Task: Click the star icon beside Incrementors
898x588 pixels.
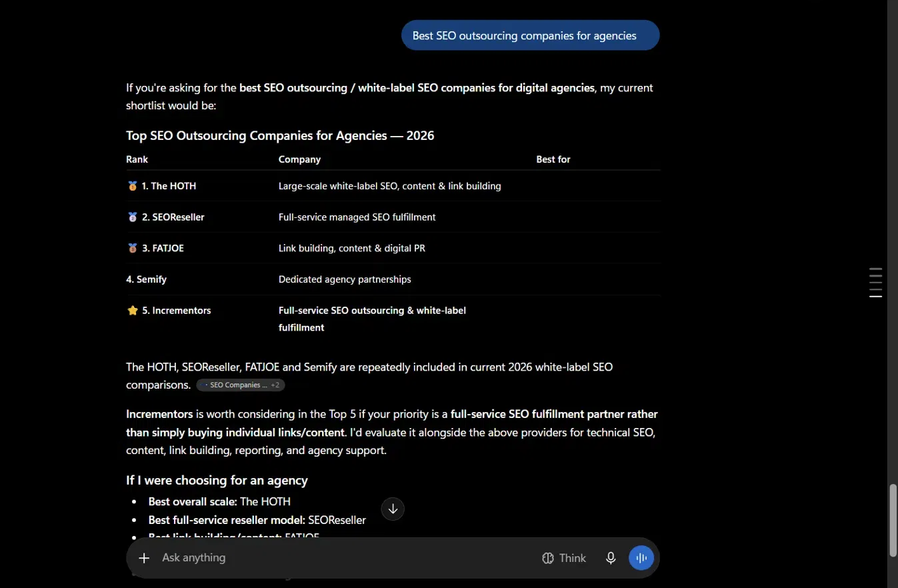Action: pyautogui.click(x=133, y=310)
